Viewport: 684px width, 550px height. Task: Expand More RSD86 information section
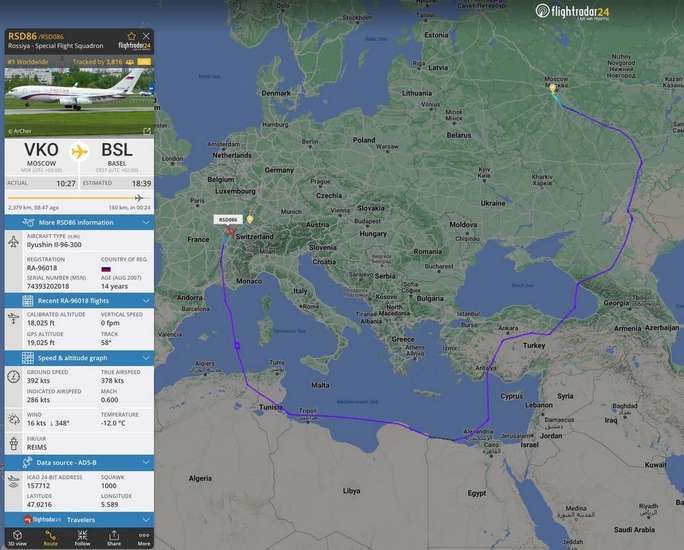click(78, 222)
